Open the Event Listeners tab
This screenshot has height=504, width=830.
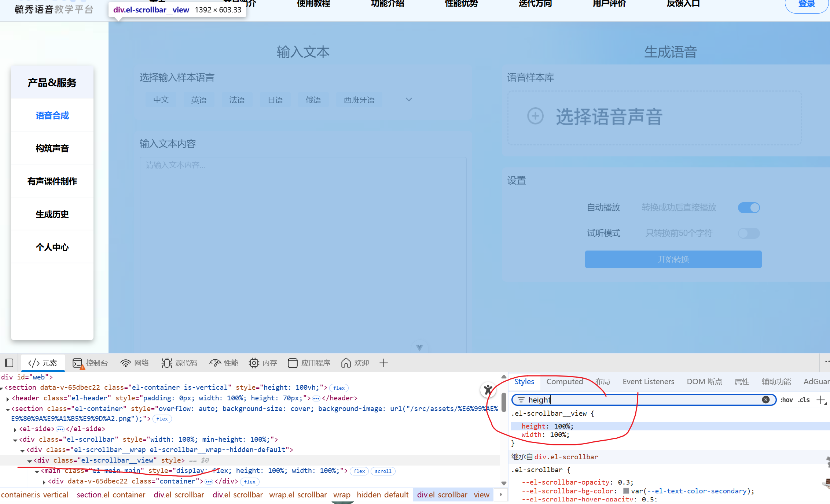pos(648,382)
